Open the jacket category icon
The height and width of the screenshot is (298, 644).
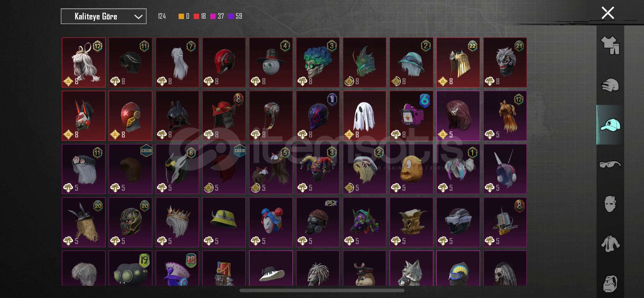pyautogui.click(x=610, y=244)
